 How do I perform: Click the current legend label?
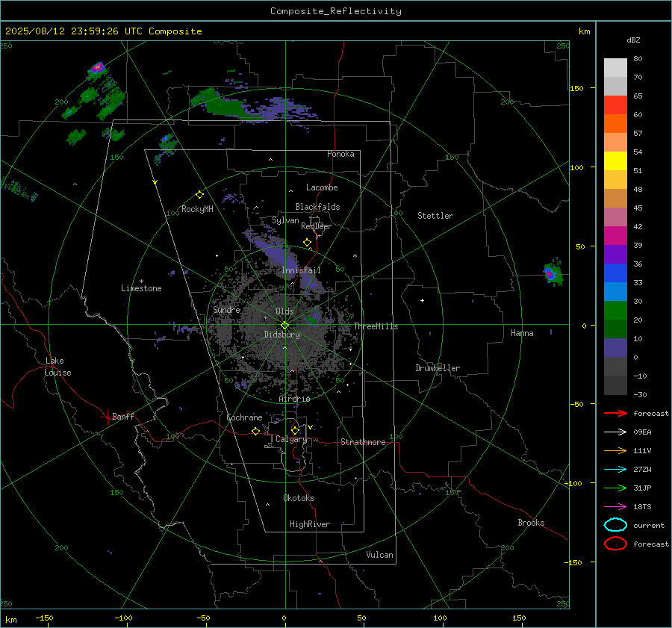pos(649,525)
